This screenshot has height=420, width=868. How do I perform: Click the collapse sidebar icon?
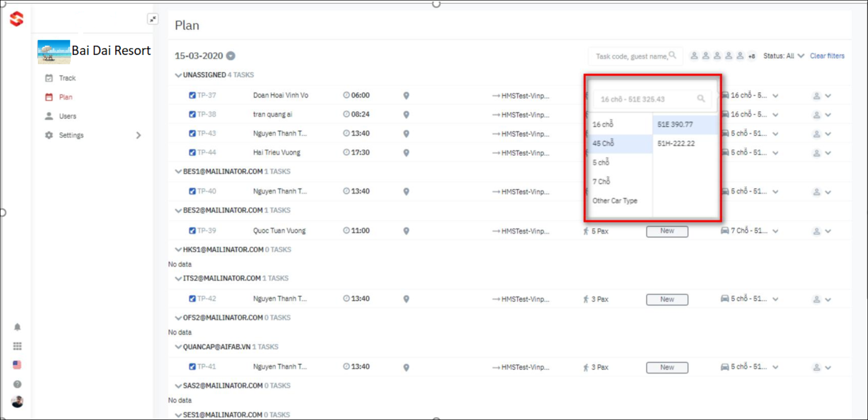tap(152, 19)
